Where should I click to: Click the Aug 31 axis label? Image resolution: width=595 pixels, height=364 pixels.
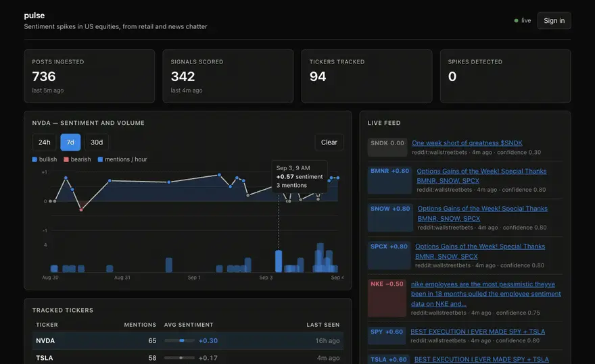tap(122, 278)
